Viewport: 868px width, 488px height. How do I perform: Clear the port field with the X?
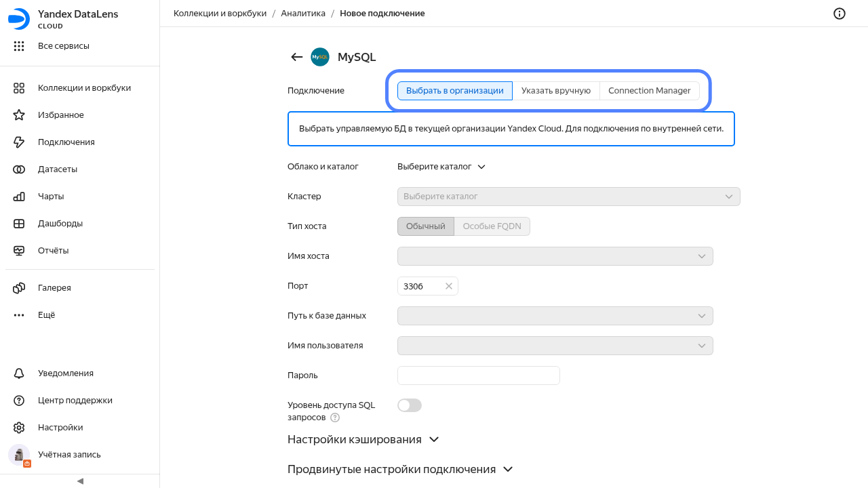coord(448,286)
